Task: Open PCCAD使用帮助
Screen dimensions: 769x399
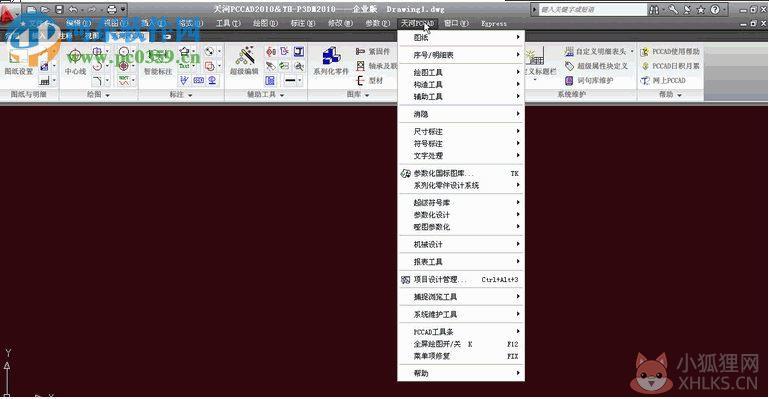Action: pos(670,51)
